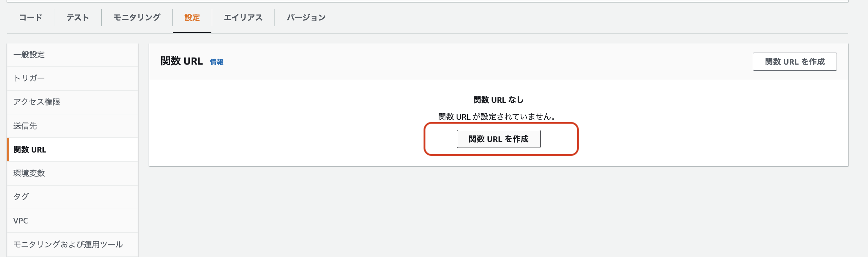Image resolution: width=868 pixels, height=257 pixels.
Task: Open the 情報 help link
Action: [x=217, y=62]
